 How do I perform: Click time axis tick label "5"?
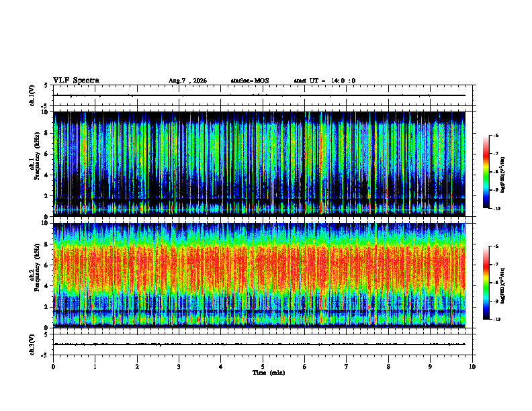pyautogui.click(x=263, y=367)
